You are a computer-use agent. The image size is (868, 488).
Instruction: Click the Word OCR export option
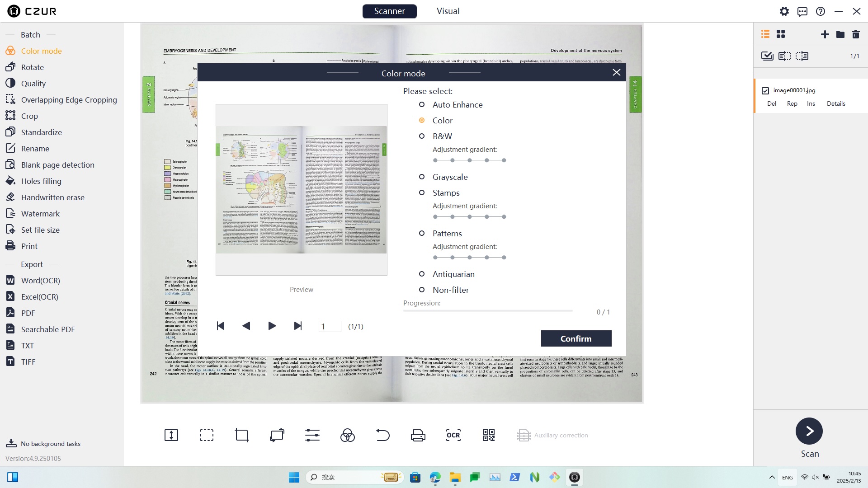pyautogui.click(x=41, y=280)
